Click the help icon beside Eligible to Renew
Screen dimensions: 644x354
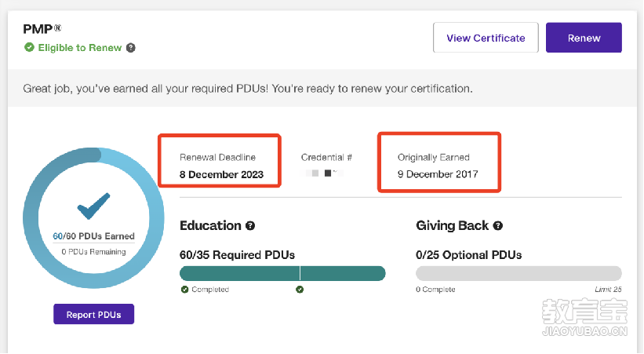[x=131, y=48]
